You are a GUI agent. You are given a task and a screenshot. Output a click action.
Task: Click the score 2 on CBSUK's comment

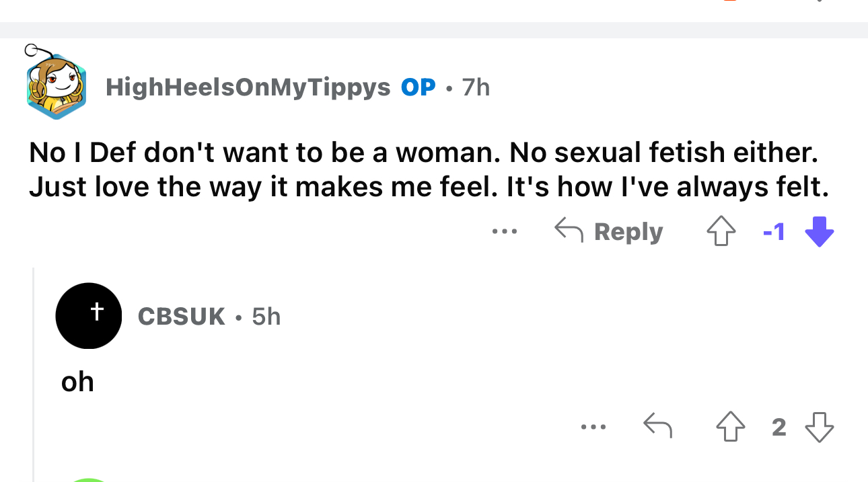tap(779, 427)
